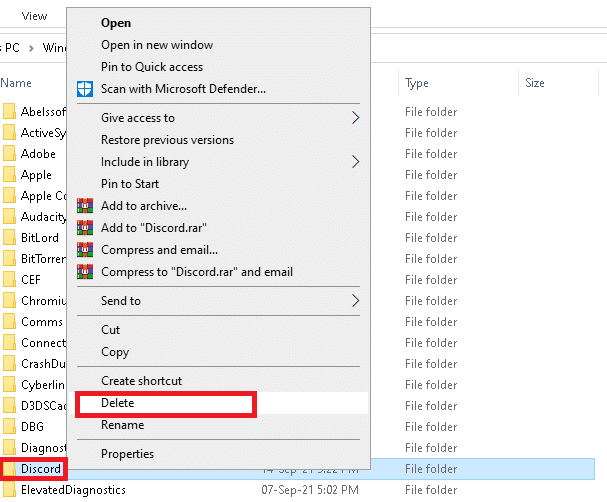The height and width of the screenshot is (502, 607).
Task: Select Pin to Quick access
Action: click(x=152, y=67)
